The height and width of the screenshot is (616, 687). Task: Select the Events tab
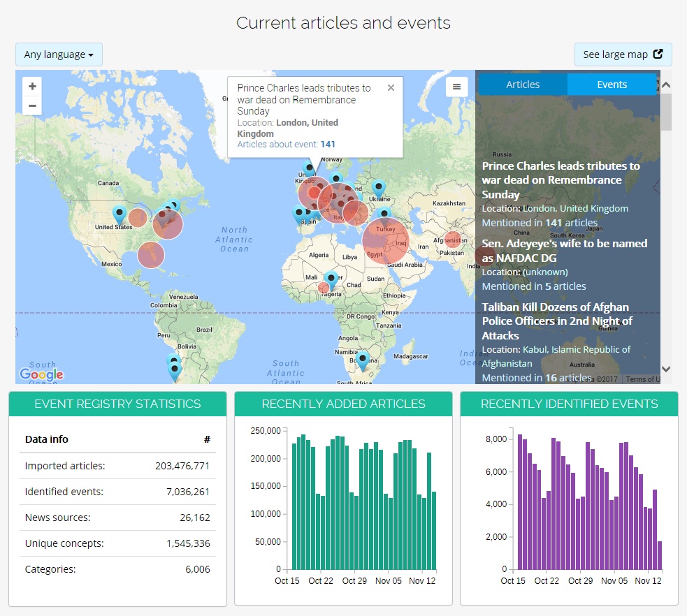611,84
